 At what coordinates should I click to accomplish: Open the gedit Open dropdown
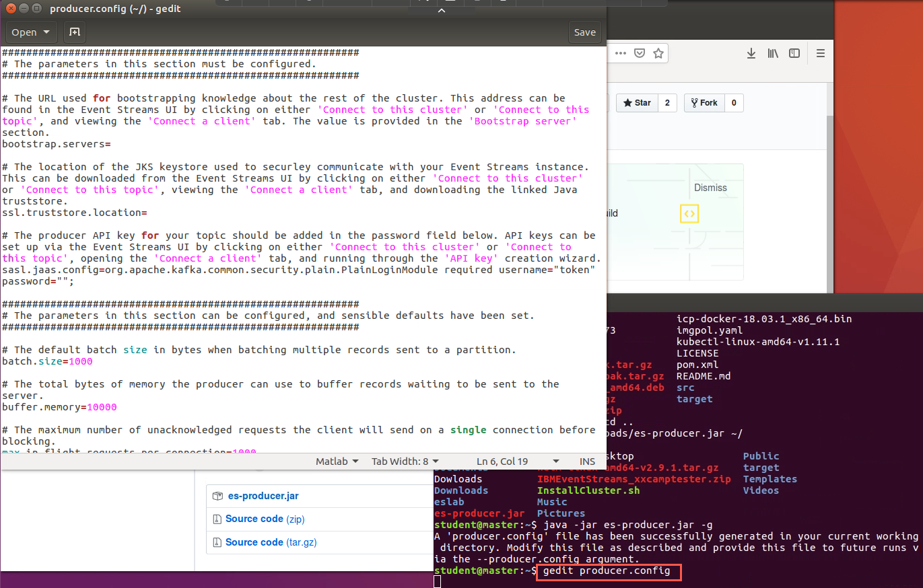(x=31, y=32)
